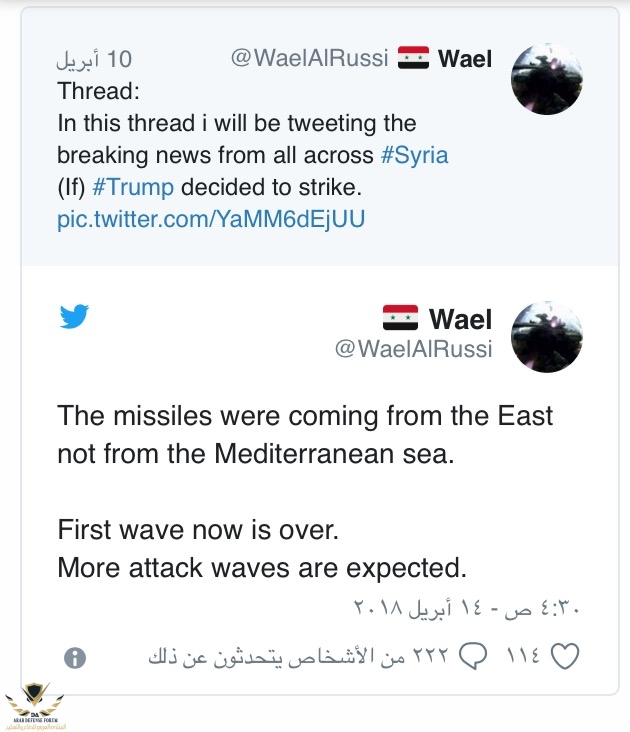Click the reply speech bubble icon
The width and height of the screenshot is (630, 732).
pos(472,656)
